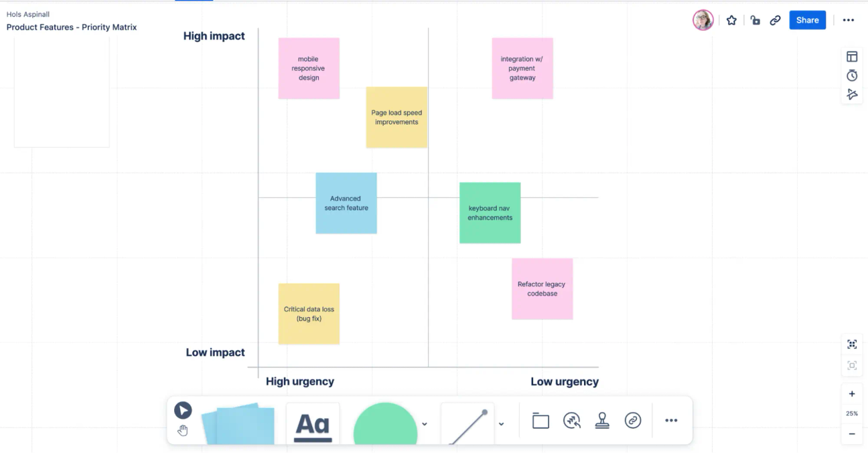The image size is (868, 453).
Task: Open the Hols Aspinall breadcrumb link
Action: [x=27, y=13]
